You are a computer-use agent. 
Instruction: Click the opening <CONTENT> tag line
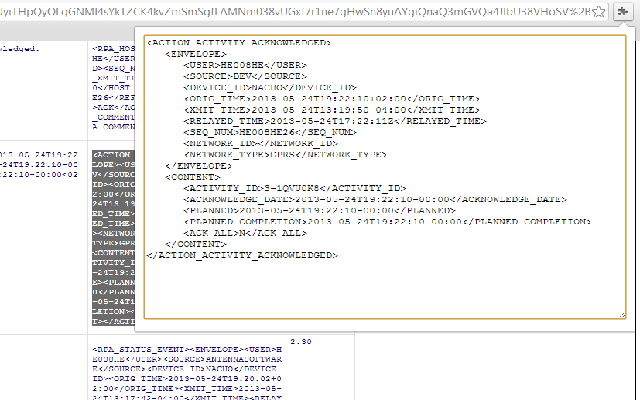[x=193, y=177]
